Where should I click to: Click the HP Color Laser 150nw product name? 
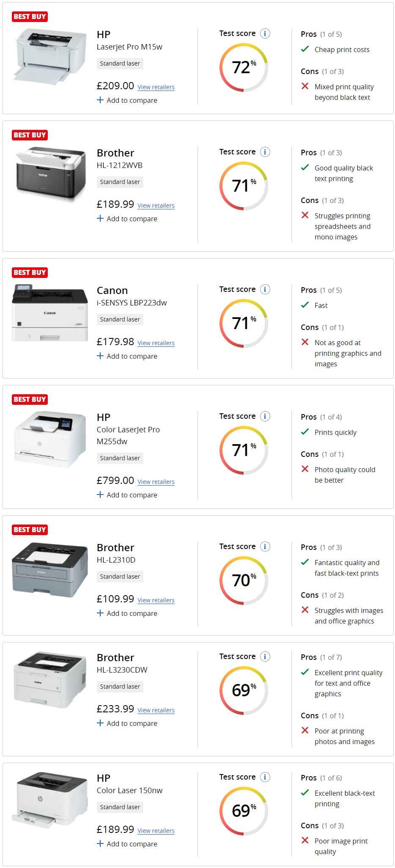coord(129,790)
